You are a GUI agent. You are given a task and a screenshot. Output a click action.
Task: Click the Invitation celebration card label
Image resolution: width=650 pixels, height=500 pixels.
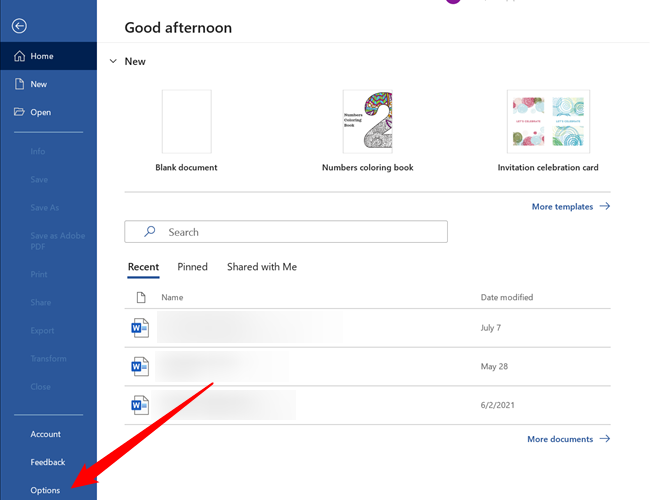(x=548, y=167)
